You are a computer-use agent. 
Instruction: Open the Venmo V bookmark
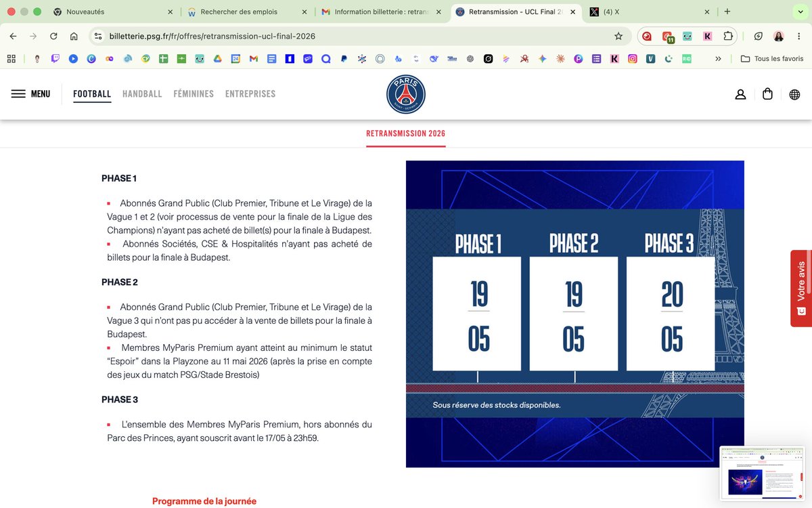[x=650, y=59]
